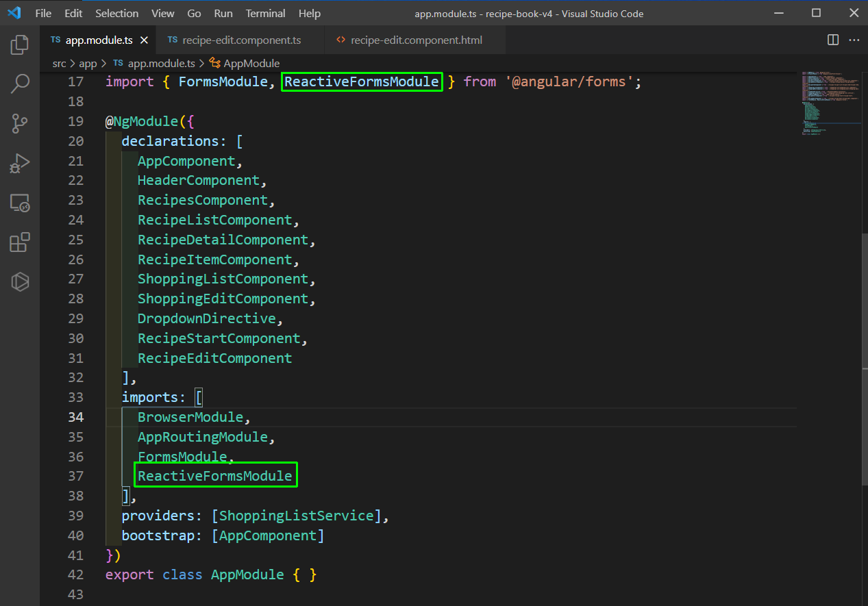The image size is (868, 606).
Task: Open the Selection menu
Action: [x=116, y=13]
